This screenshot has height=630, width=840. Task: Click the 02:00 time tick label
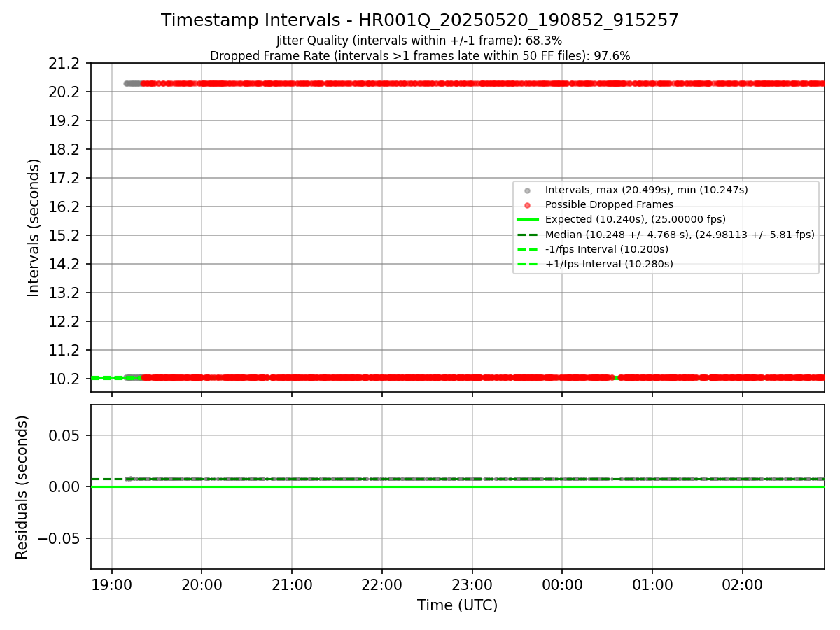click(743, 584)
